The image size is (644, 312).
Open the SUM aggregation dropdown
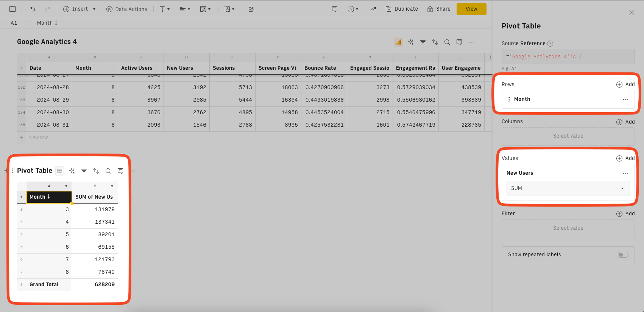(568, 188)
